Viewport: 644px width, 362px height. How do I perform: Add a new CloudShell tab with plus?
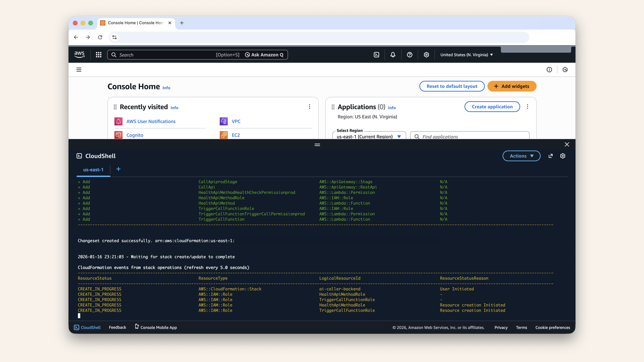[x=118, y=169]
